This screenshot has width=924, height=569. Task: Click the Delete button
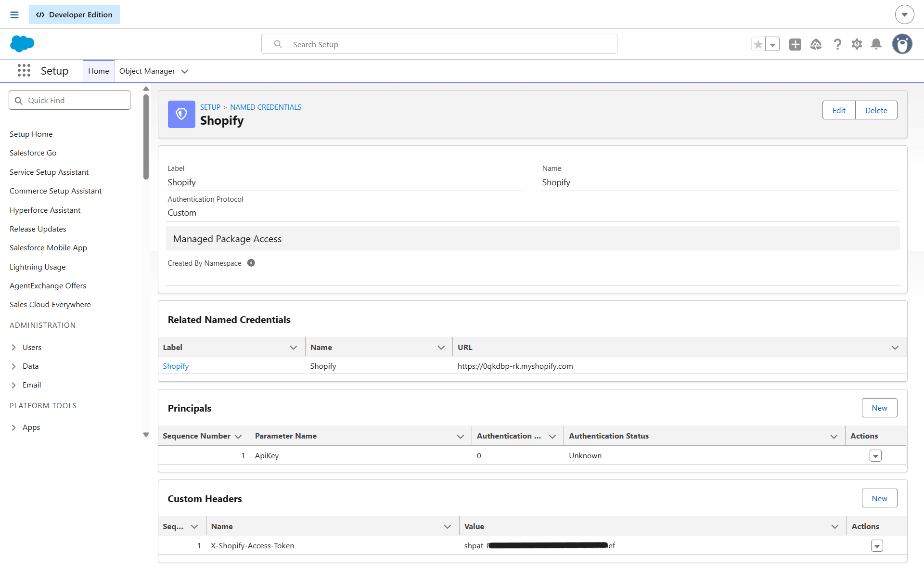point(876,110)
